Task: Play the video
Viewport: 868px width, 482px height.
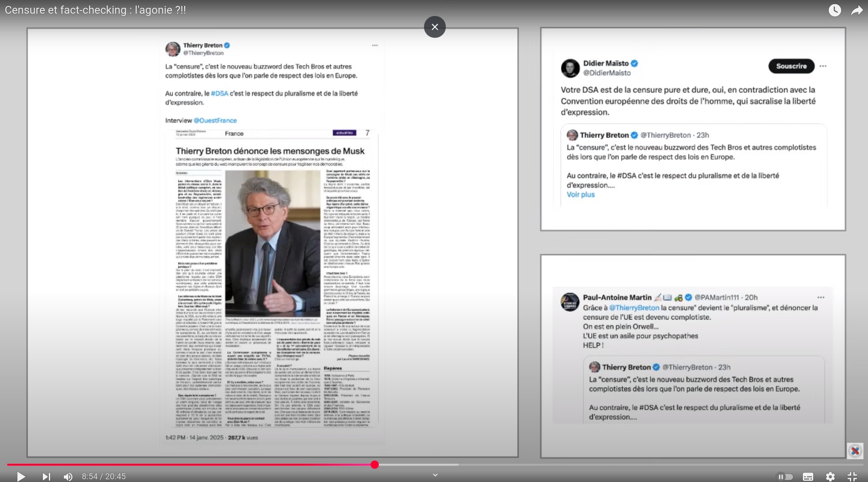Action: pos(21,477)
